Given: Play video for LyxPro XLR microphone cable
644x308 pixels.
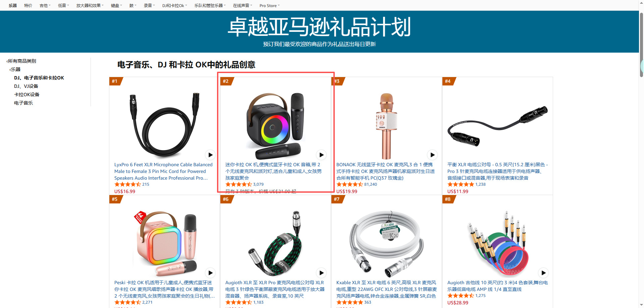Looking at the screenshot, I should 210,155.
